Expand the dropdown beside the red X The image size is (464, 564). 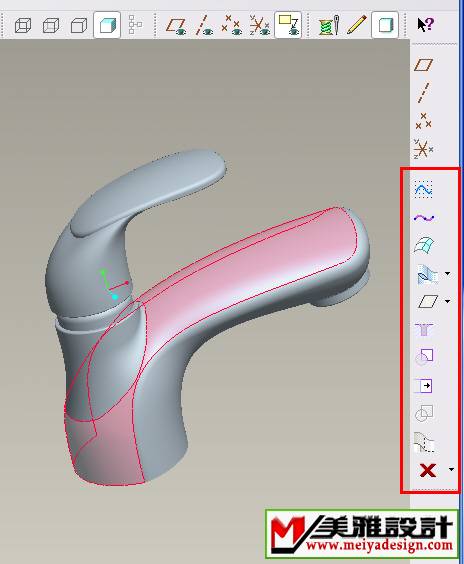(451, 469)
